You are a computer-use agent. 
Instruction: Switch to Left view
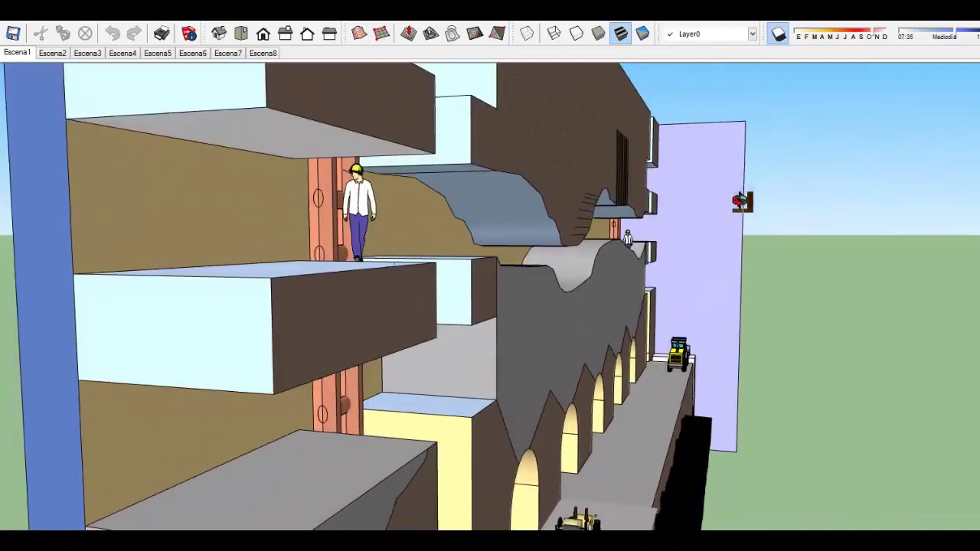coord(329,34)
